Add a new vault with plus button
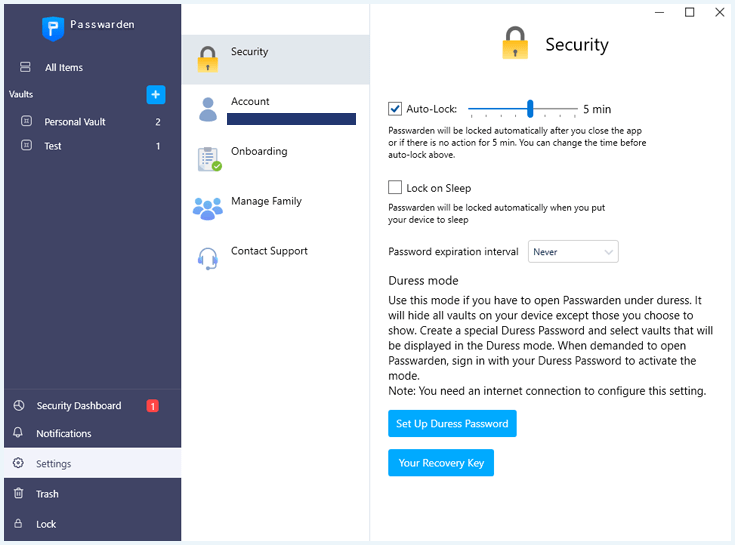 (156, 94)
